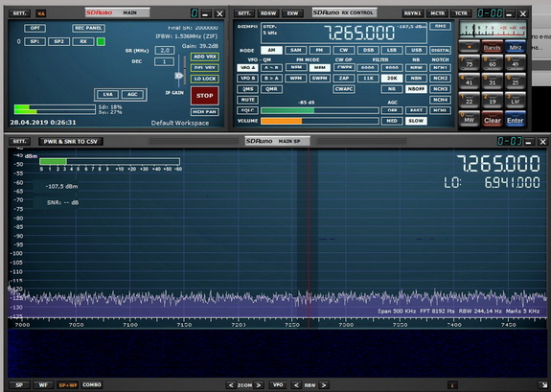Select the 41 band key
Viewport: 551px width, 392px height.
click(470, 81)
